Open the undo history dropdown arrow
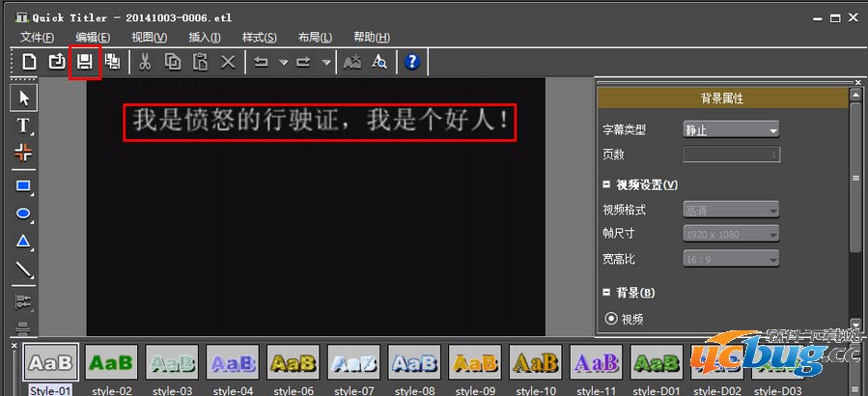Screen dimensions: 868x396 [x=283, y=62]
